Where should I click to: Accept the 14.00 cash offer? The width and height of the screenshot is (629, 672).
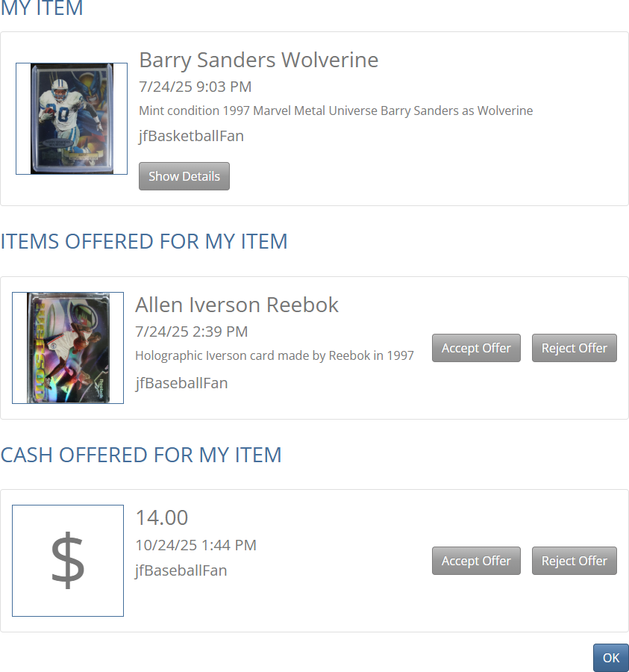pyautogui.click(x=476, y=561)
